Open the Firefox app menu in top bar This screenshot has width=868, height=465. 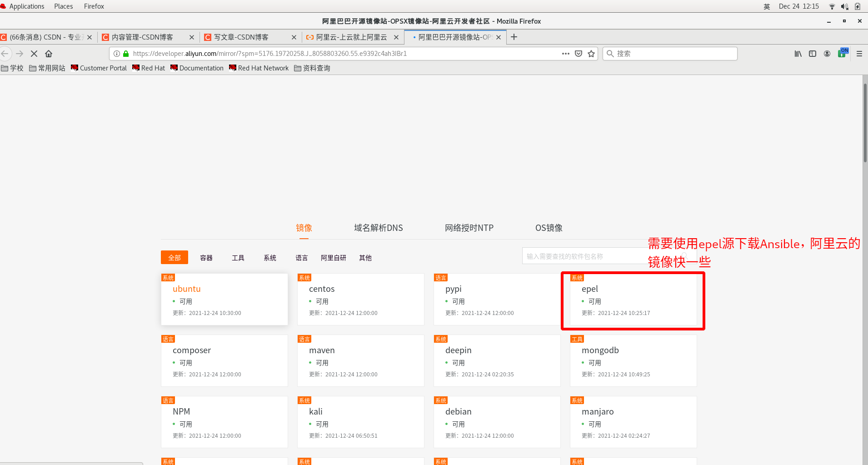click(94, 6)
